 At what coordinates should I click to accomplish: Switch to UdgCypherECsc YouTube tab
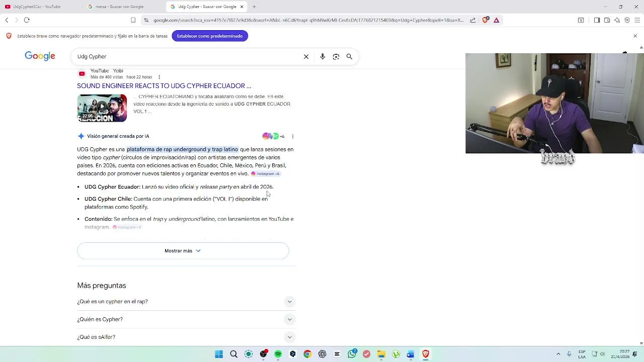(x=41, y=7)
